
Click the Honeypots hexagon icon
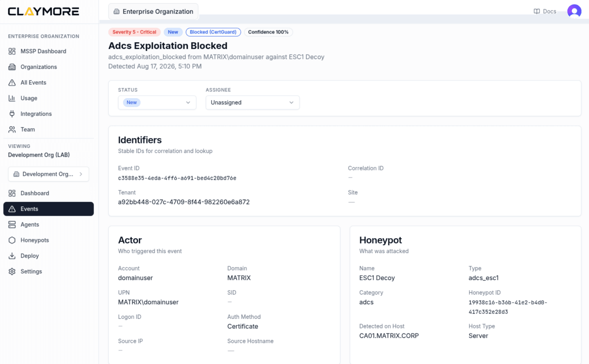coord(12,240)
